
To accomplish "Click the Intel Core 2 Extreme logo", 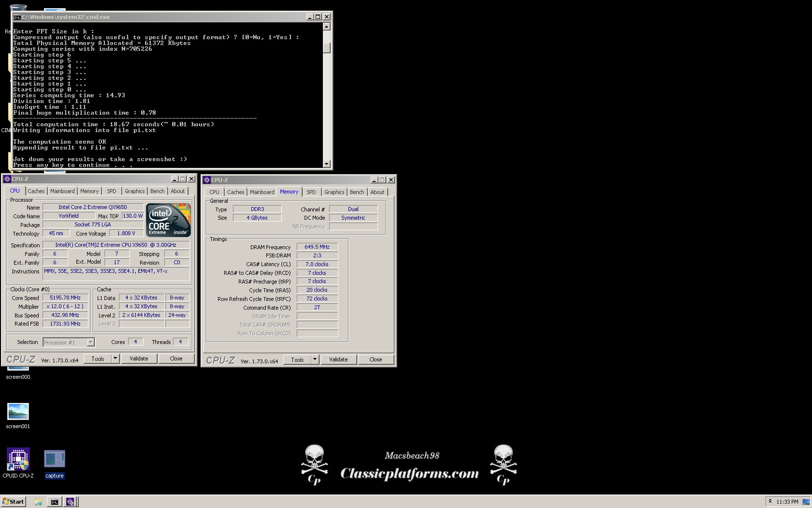I will coord(168,220).
